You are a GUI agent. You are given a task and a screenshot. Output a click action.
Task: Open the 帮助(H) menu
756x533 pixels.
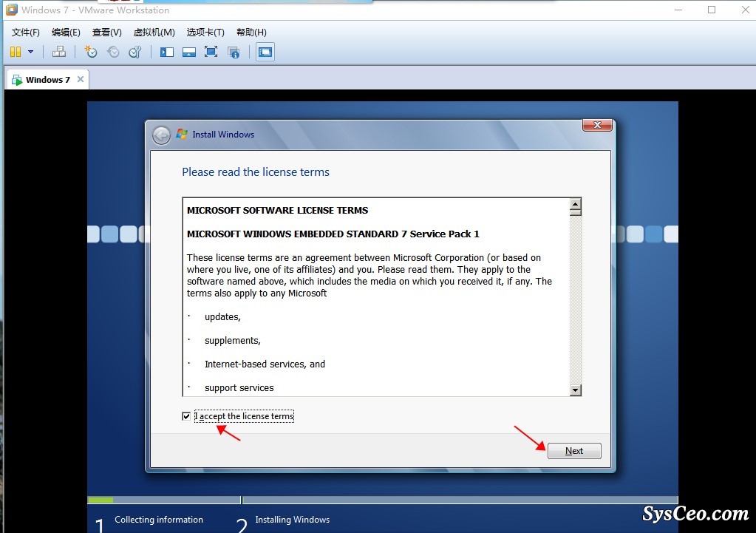click(251, 33)
